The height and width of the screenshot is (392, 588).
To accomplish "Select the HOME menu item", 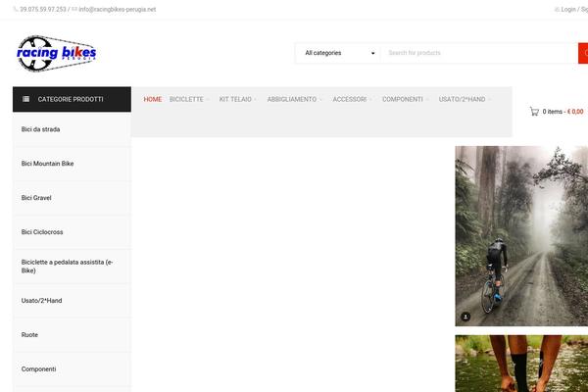I will (x=153, y=99).
